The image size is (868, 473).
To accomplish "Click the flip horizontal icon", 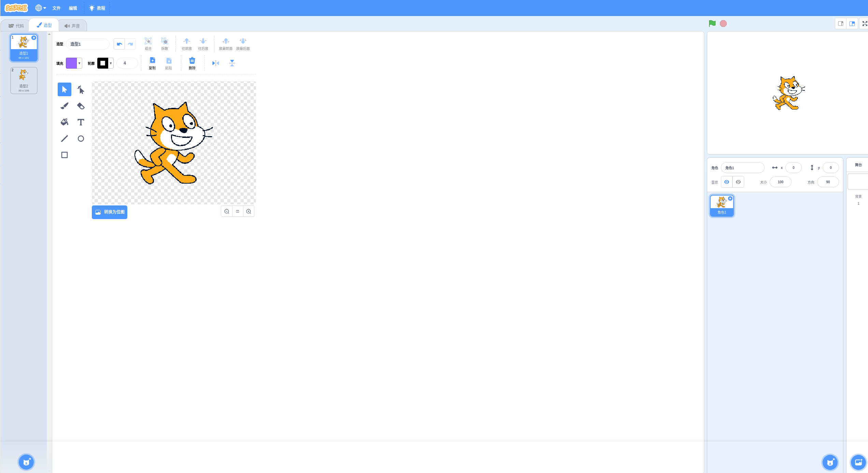I will pyautogui.click(x=215, y=63).
